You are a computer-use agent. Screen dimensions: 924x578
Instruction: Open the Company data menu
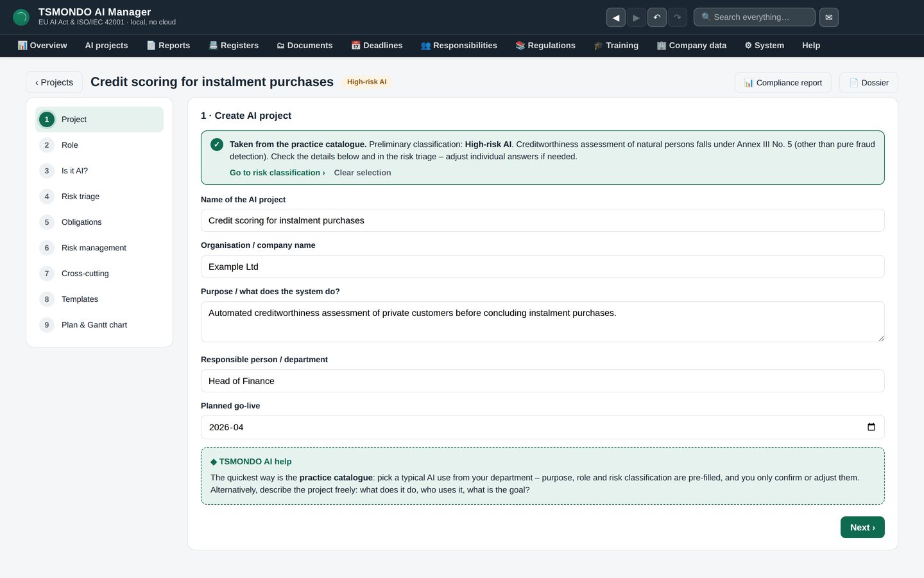692,46
